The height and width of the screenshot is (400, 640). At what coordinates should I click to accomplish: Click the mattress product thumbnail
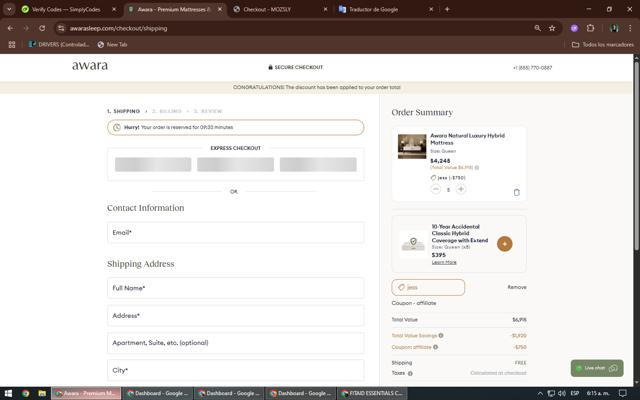412,146
